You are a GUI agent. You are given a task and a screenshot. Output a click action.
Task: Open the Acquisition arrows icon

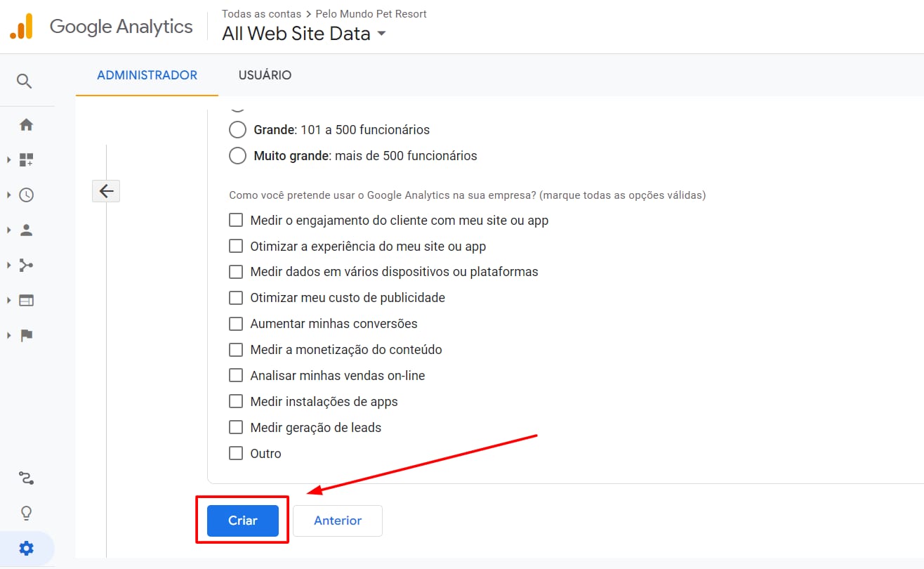(x=26, y=266)
